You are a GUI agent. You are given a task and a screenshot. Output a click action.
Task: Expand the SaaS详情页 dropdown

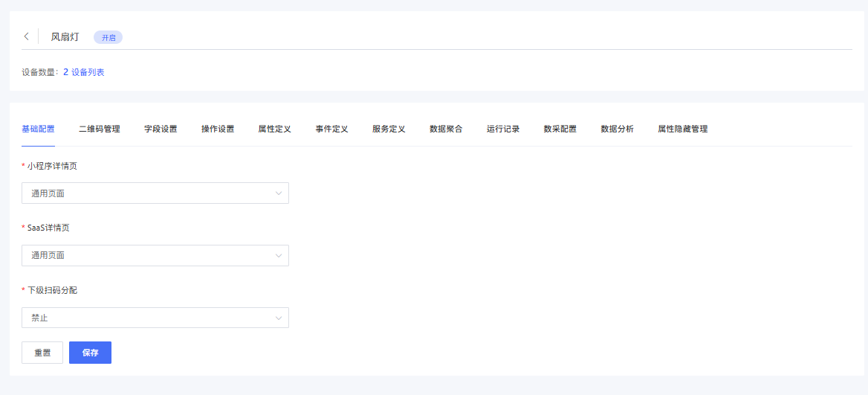(155, 256)
